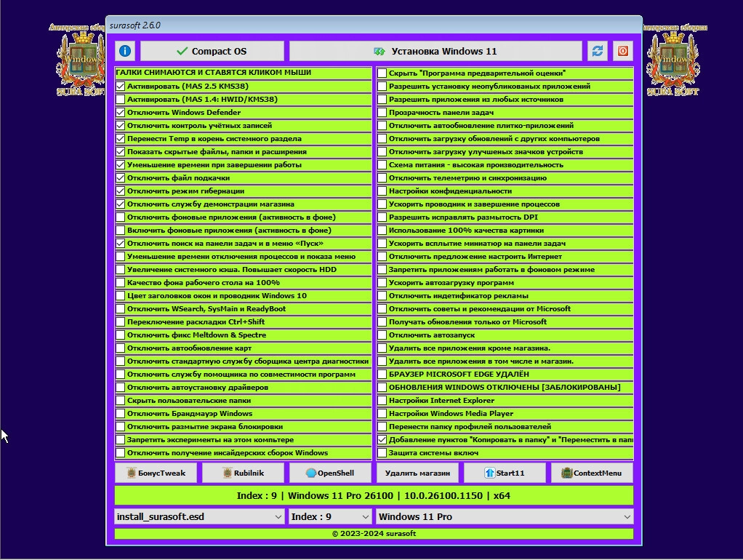Check Цвет заголовков окон и проводник Windows 10

121,296
